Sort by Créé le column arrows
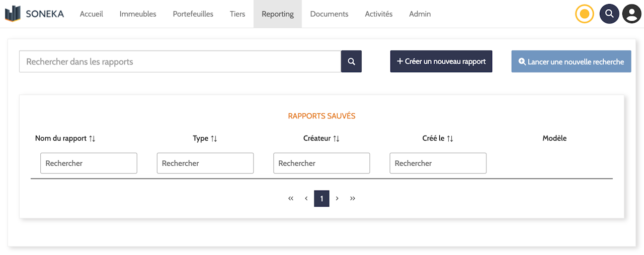Viewport: 644px width, 255px height. click(450, 139)
